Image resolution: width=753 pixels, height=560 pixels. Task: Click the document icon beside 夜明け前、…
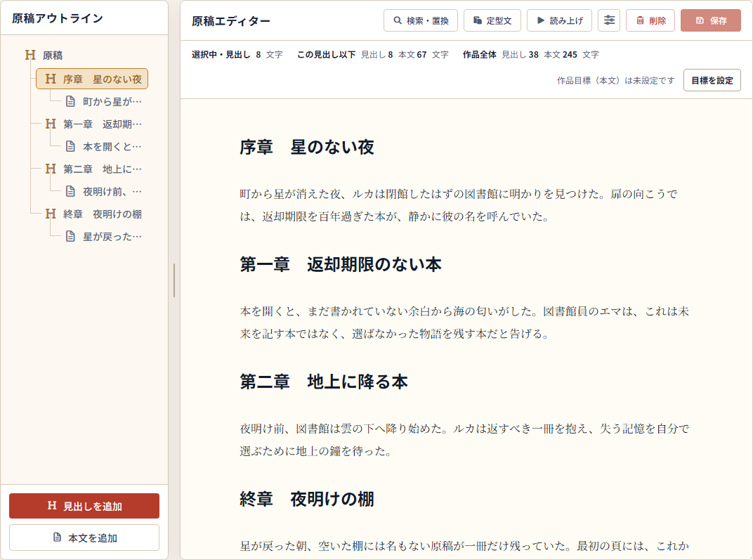point(70,192)
